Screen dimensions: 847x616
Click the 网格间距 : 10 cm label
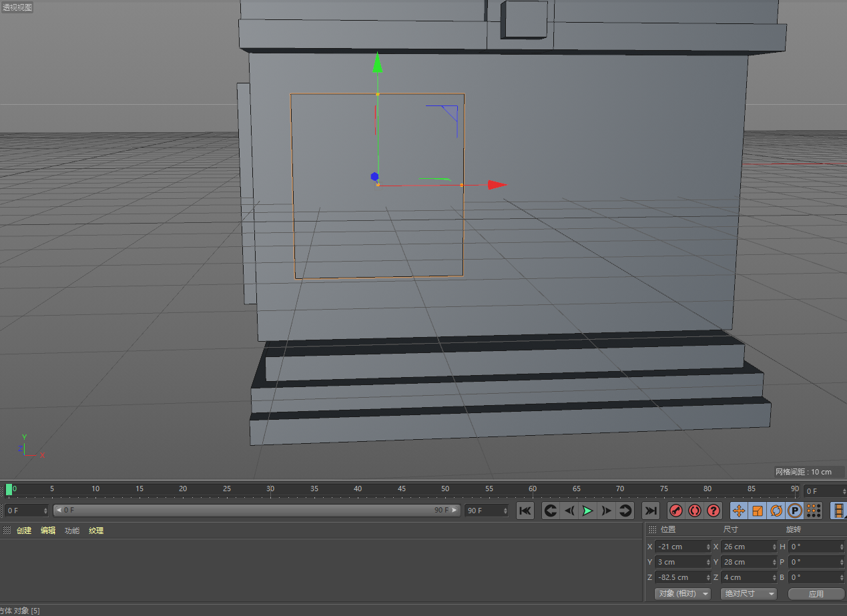(x=804, y=472)
